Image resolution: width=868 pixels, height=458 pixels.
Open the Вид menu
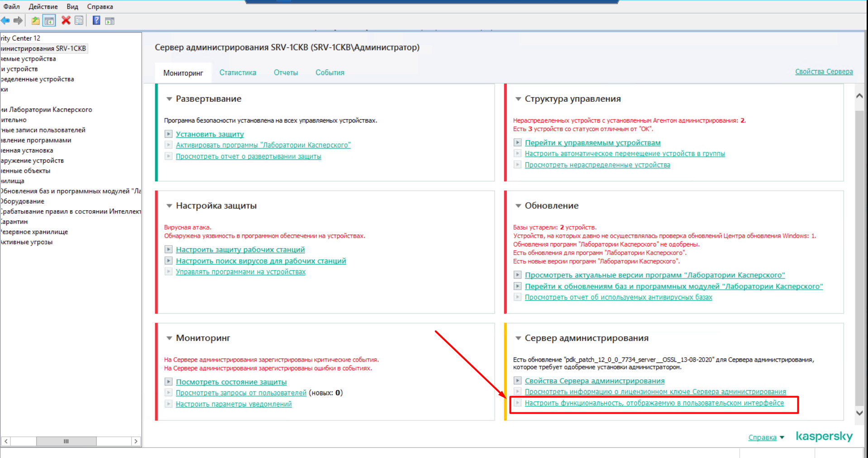(72, 6)
